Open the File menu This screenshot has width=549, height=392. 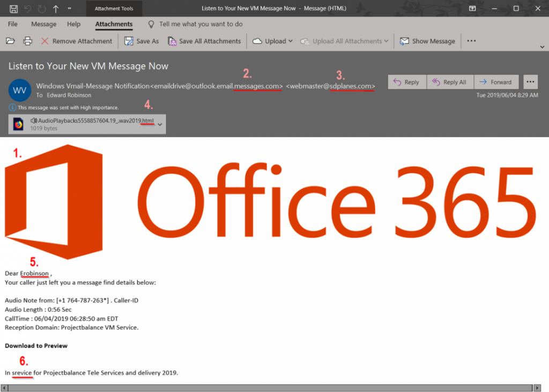(12, 24)
